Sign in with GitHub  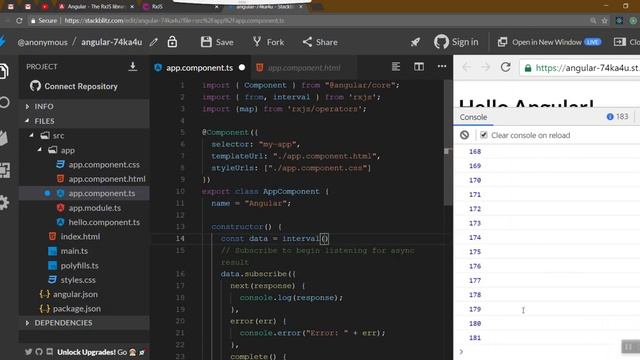[456, 42]
